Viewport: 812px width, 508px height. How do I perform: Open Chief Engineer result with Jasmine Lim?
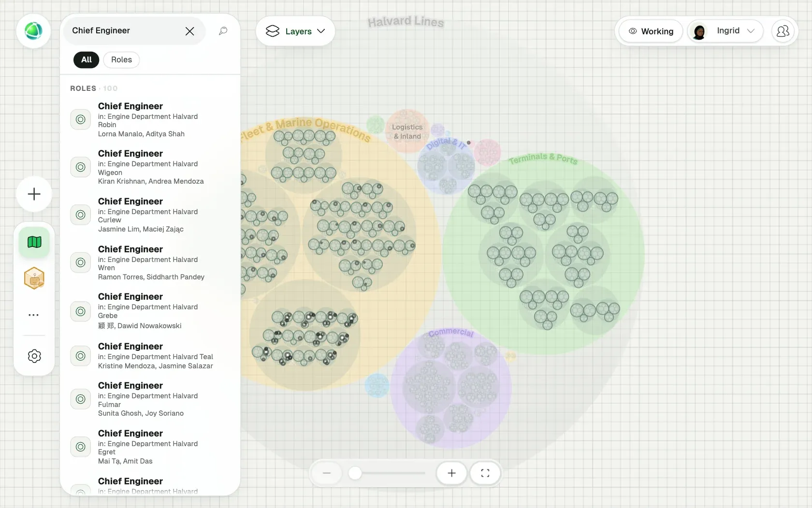click(150, 215)
